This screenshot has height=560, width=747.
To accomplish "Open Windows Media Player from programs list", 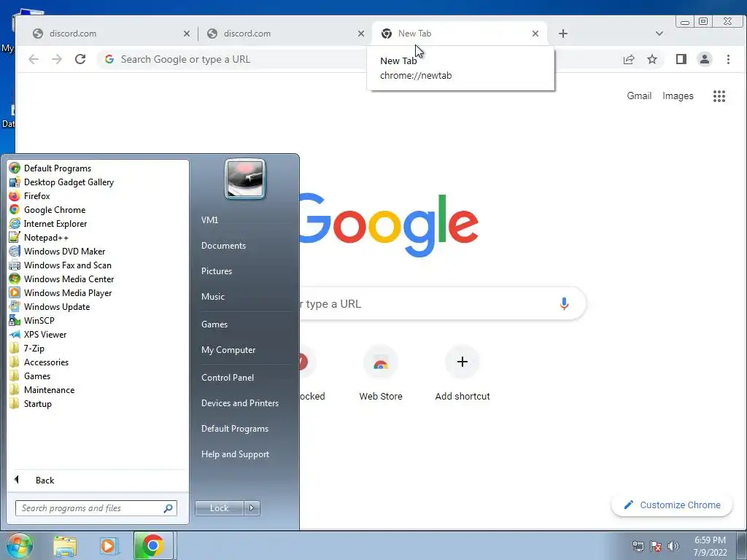I will pos(98,292).
